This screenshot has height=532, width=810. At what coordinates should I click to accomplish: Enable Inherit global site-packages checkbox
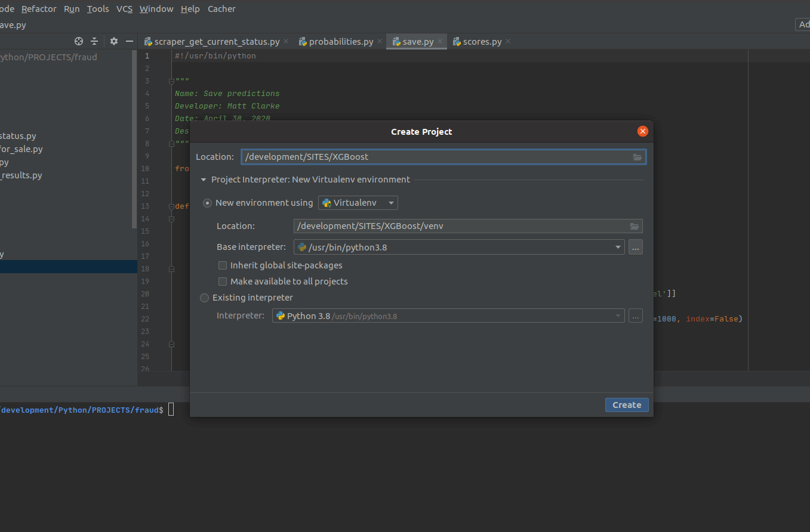point(223,265)
